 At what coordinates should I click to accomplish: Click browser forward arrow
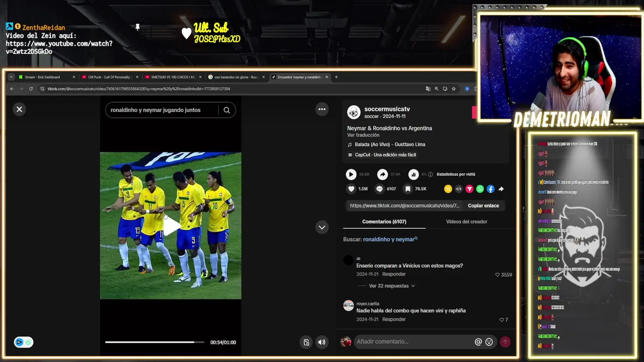pos(21,89)
